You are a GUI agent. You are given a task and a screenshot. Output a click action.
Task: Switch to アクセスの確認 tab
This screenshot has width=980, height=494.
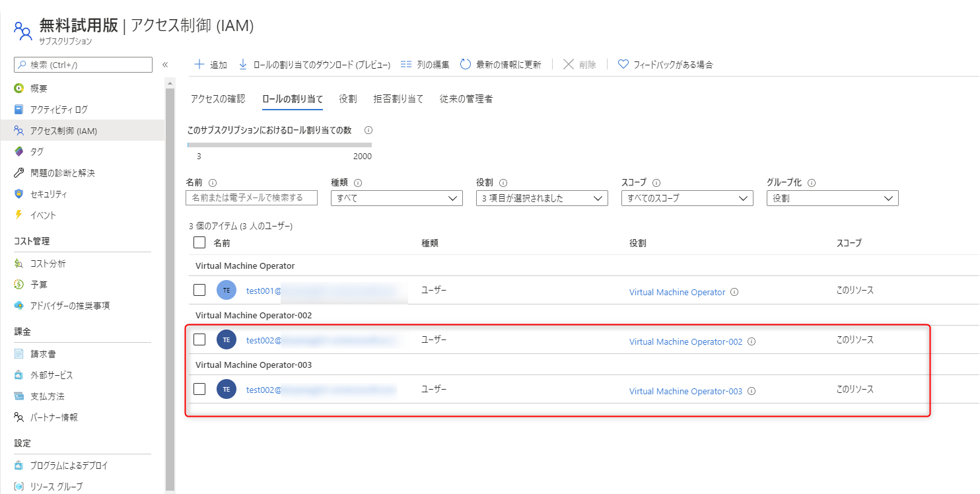click(218, 99)
